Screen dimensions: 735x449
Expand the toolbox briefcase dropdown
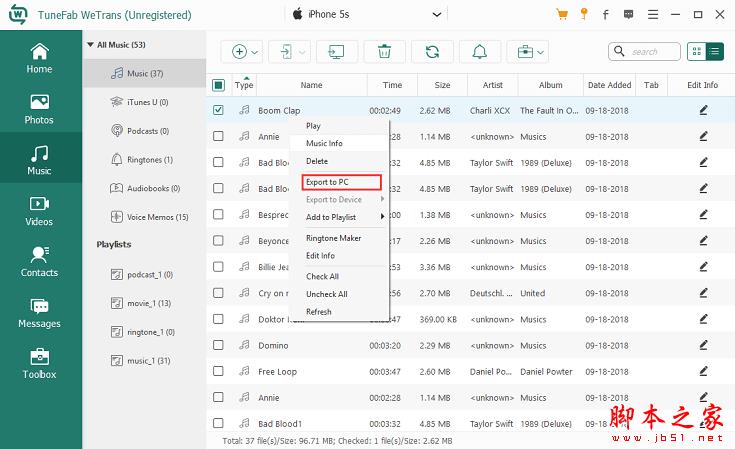click(542, 52)
